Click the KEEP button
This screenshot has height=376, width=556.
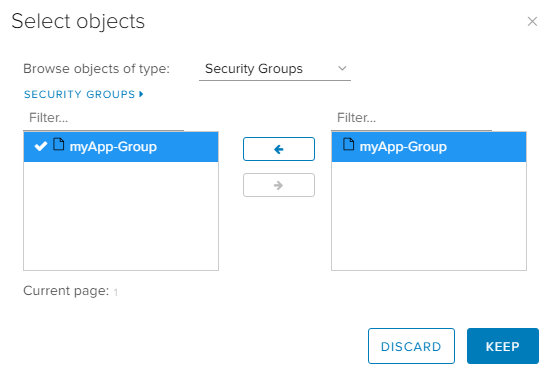pos(503,346)
